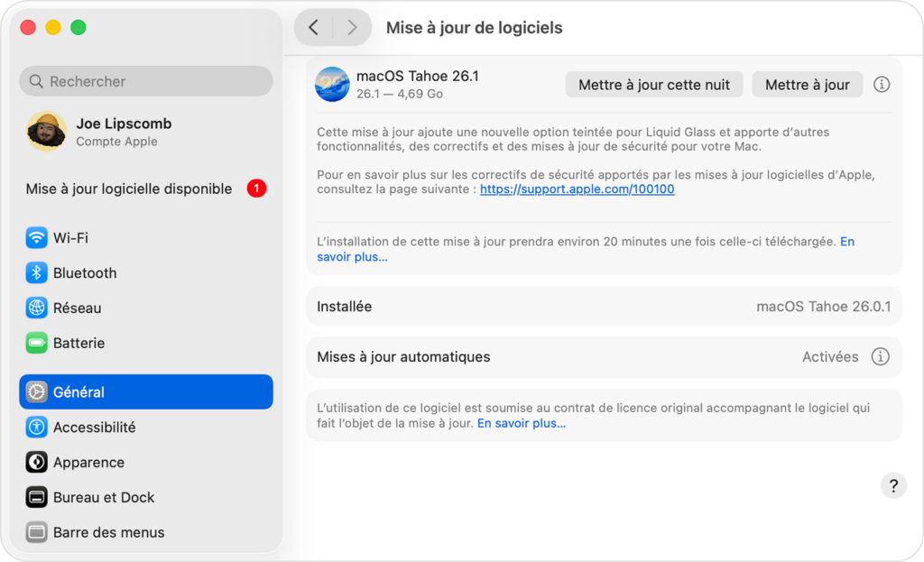The height and width of the screenshot is (562, 924).
Task: Select Général in the sidebar
Action: click(145, 392)
